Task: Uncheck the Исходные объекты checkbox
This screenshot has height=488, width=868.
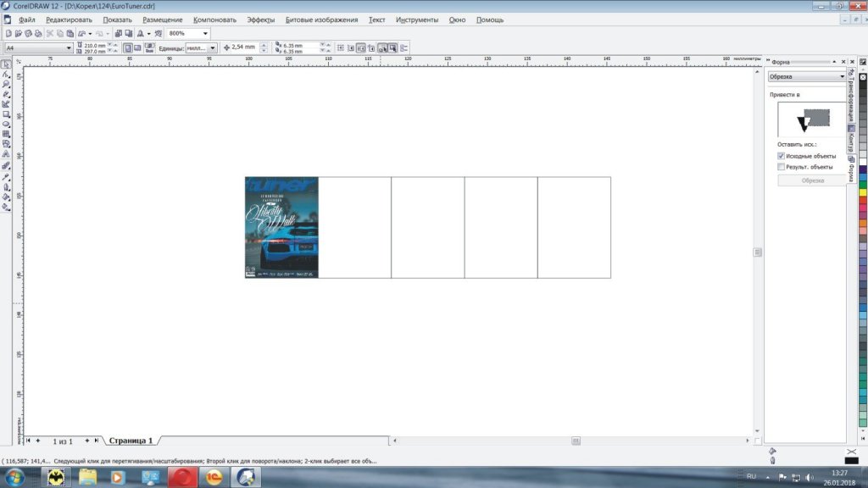Action: [x=781, y=156]
